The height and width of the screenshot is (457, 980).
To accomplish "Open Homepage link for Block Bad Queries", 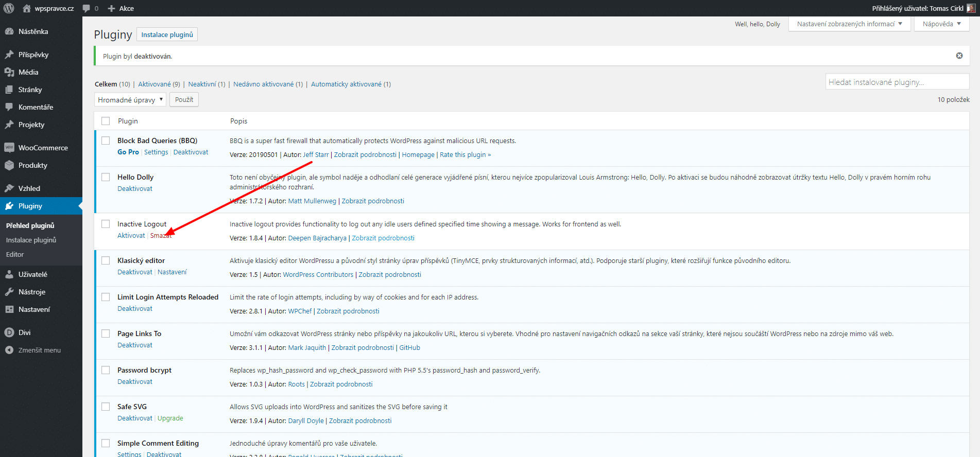I will click(x=418, y=155).
